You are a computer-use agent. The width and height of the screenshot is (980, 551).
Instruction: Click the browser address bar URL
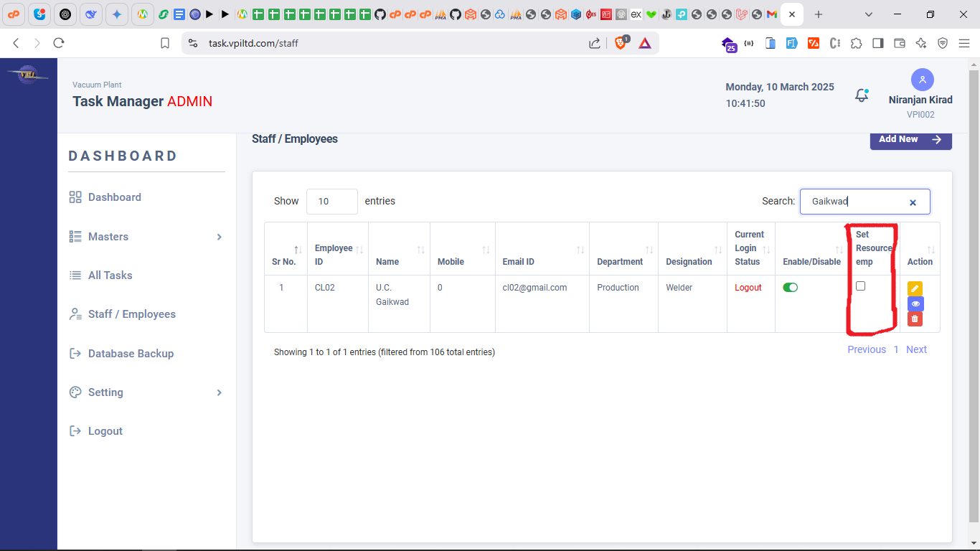[253, 43]
